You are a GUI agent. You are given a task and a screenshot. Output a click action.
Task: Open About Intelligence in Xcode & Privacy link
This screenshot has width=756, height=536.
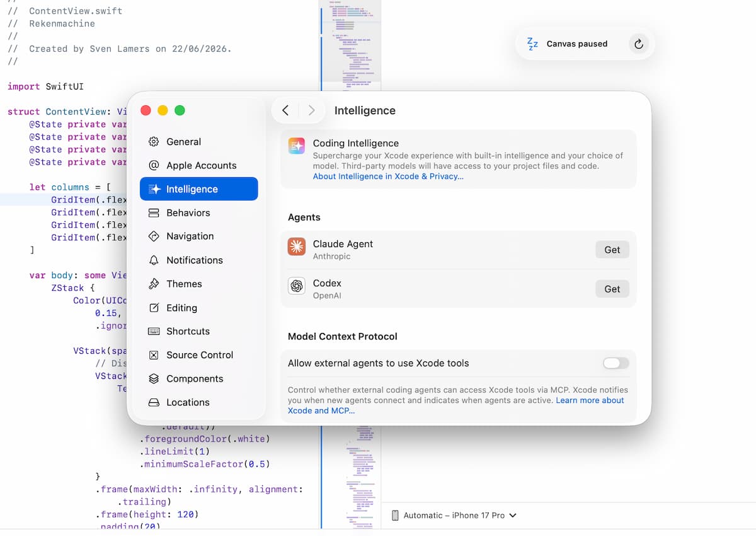pos(388,177)
